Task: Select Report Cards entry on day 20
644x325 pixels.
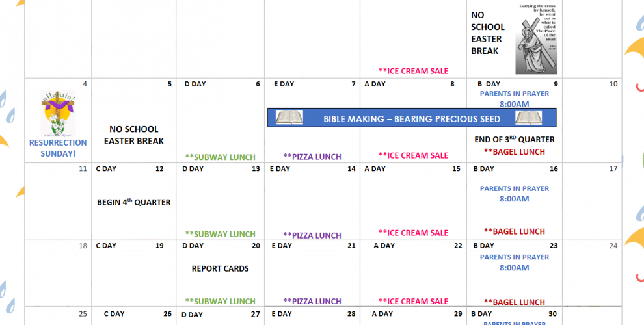Action: [220, 268]
